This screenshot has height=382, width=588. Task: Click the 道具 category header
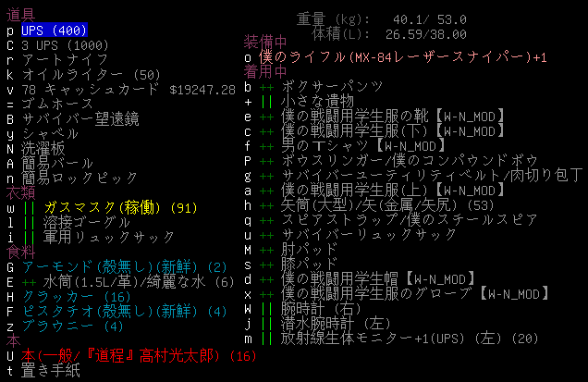pyautogui.click(x=20, y=16)
